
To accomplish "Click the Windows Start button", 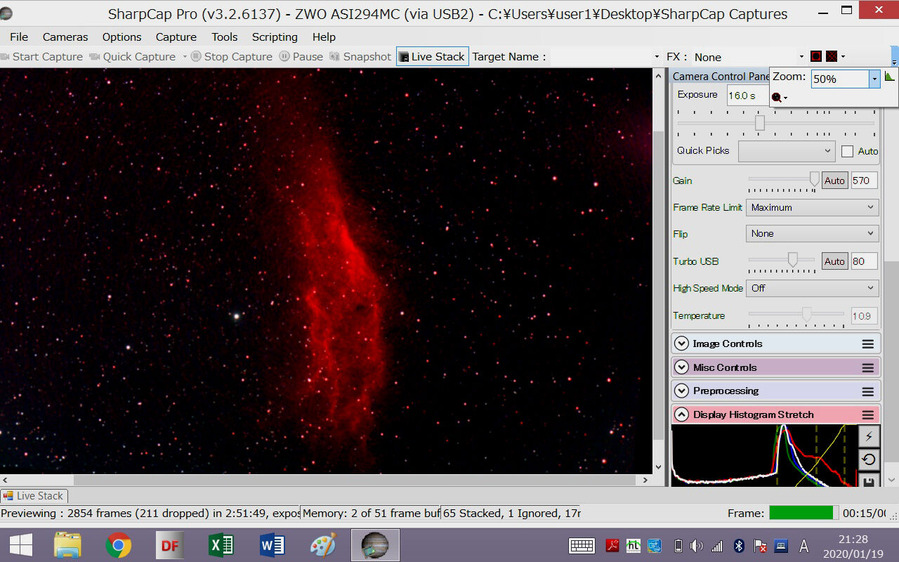I will pos(21,545).
